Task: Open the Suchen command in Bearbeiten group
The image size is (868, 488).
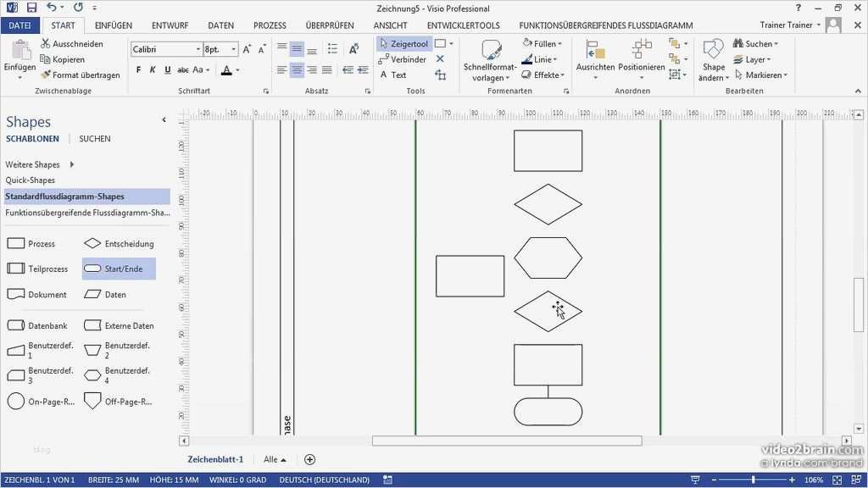Action: tap(755, 43)
